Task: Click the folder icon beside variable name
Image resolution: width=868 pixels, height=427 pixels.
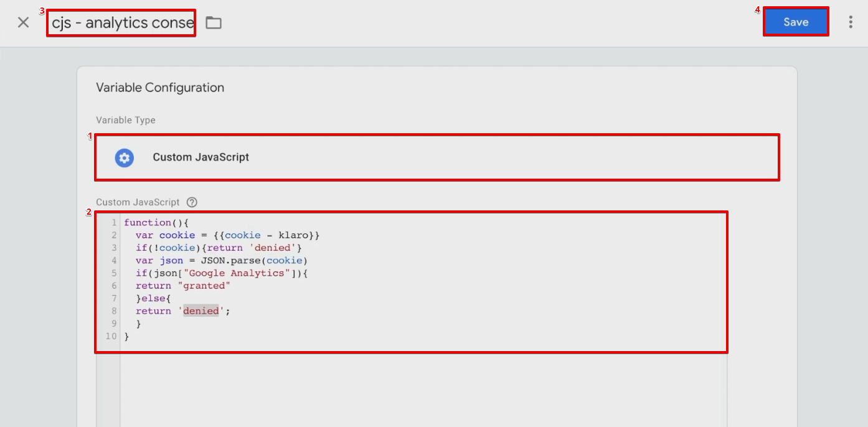Action: [214, 23]
